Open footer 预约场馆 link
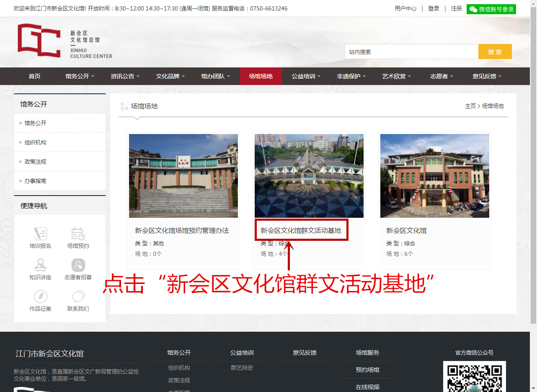537x392 pixels. [367, 370]
